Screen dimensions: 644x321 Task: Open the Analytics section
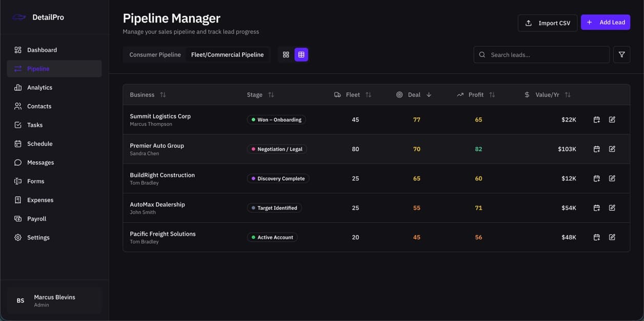coord(39,87)
